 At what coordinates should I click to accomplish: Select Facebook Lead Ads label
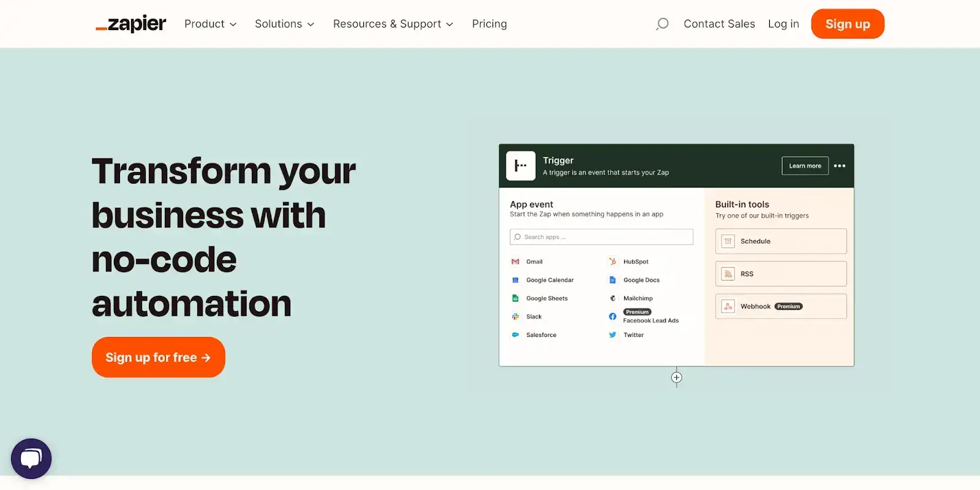pyautogui.click(x=651, y=321)
